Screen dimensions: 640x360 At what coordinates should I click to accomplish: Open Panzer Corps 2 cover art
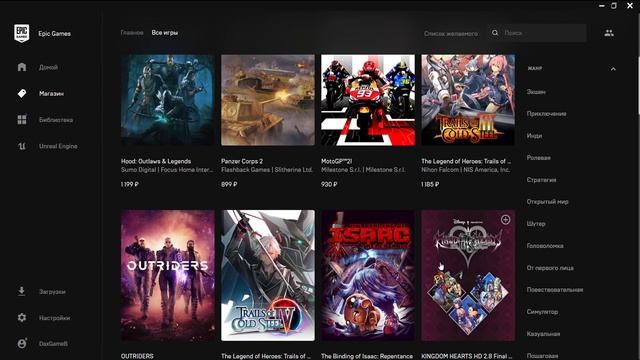point(268,100)
